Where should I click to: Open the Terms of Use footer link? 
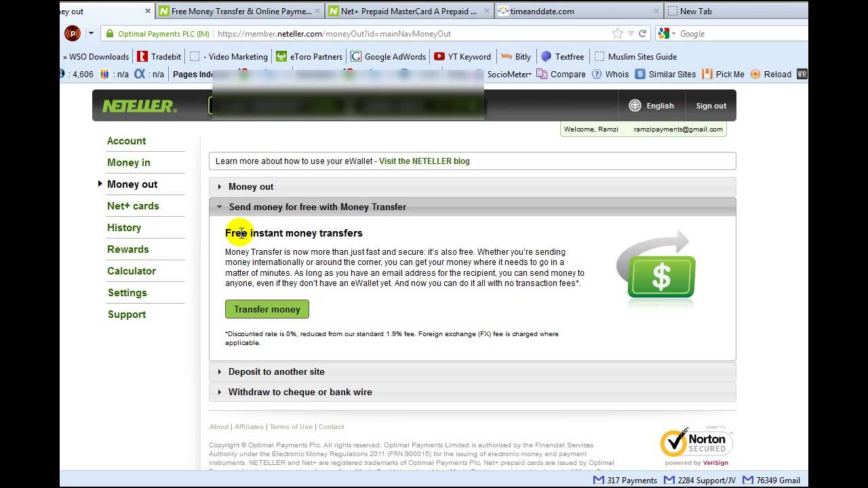pos(291,427)
